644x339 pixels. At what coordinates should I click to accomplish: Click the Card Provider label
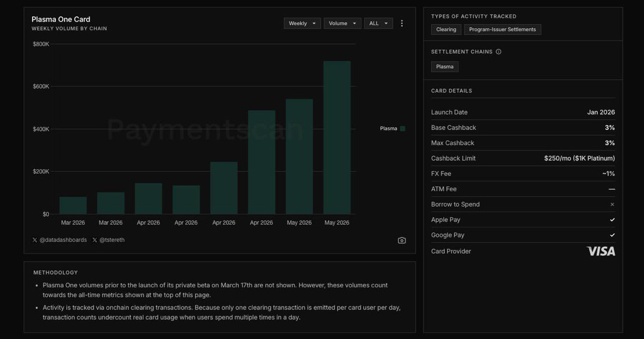(451, 251)
